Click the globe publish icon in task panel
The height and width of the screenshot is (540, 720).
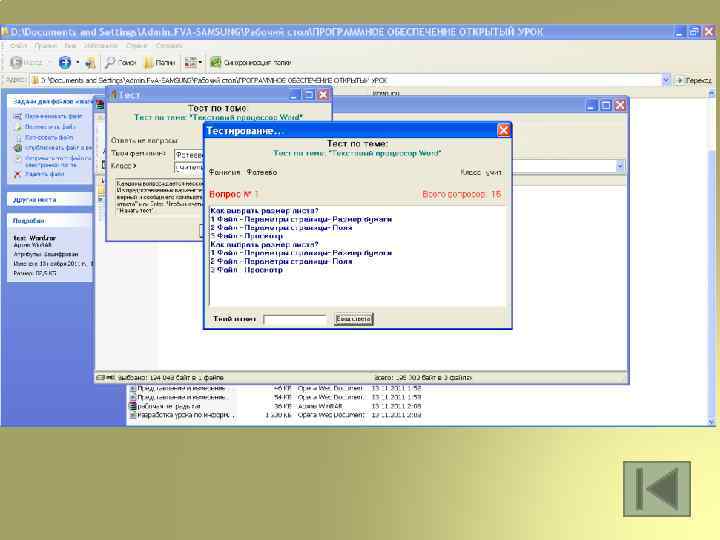point(17,148)
